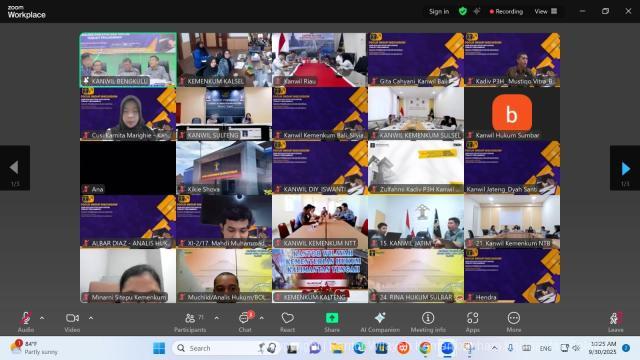Click the Sign in link
The width and height of the screenshot is (640, 360).
439,11
